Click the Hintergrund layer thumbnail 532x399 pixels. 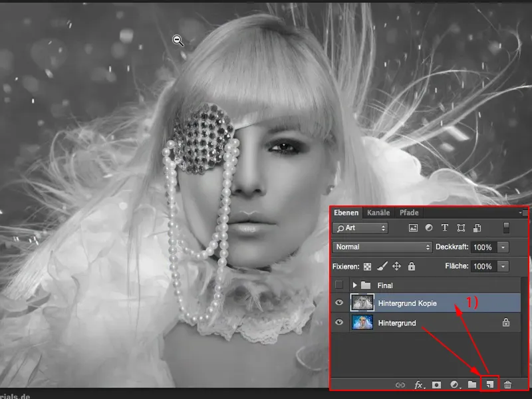[362, 322]
